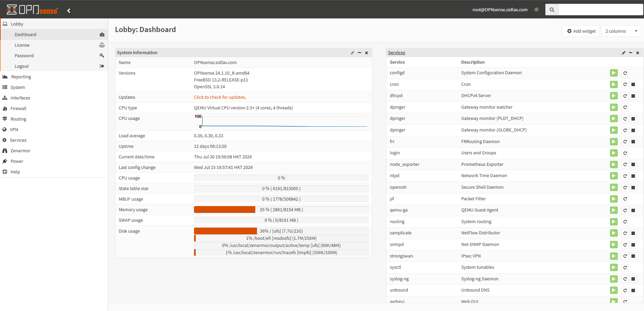Click the OPNsense logo
644x311 pixels.
click(x=32, y=10)
